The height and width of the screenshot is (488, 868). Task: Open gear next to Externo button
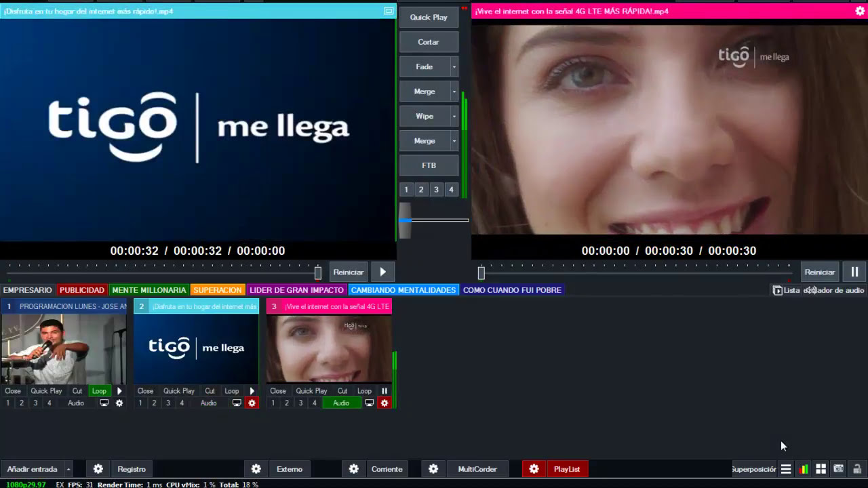point(256,469)
